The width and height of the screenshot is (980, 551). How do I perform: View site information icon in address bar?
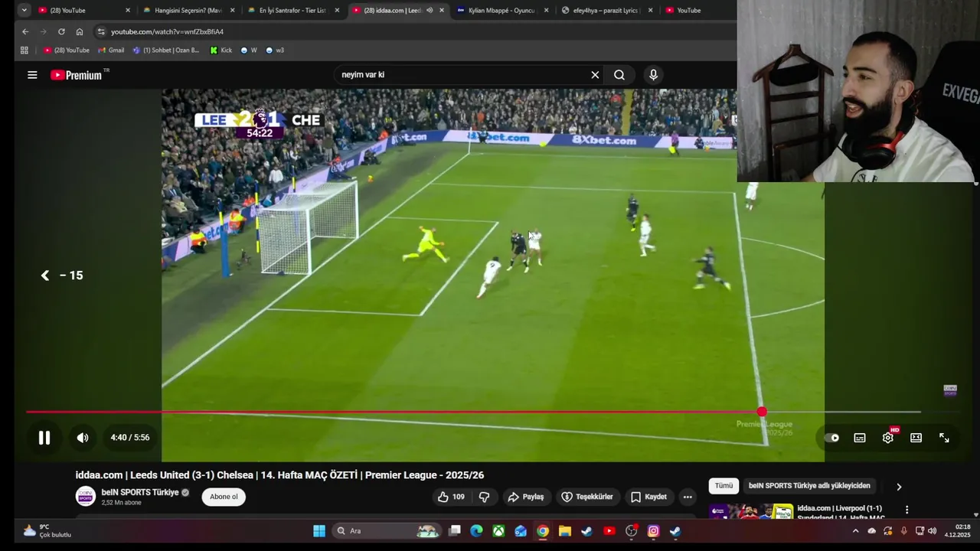100,31
